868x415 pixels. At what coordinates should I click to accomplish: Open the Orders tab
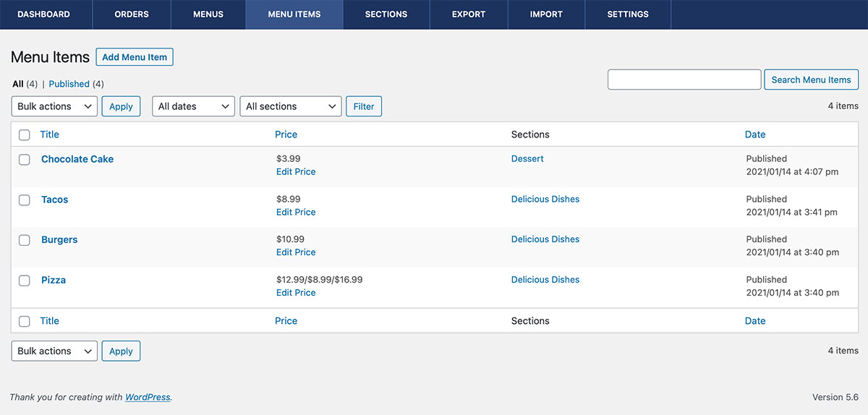click(x=132, y=14)
